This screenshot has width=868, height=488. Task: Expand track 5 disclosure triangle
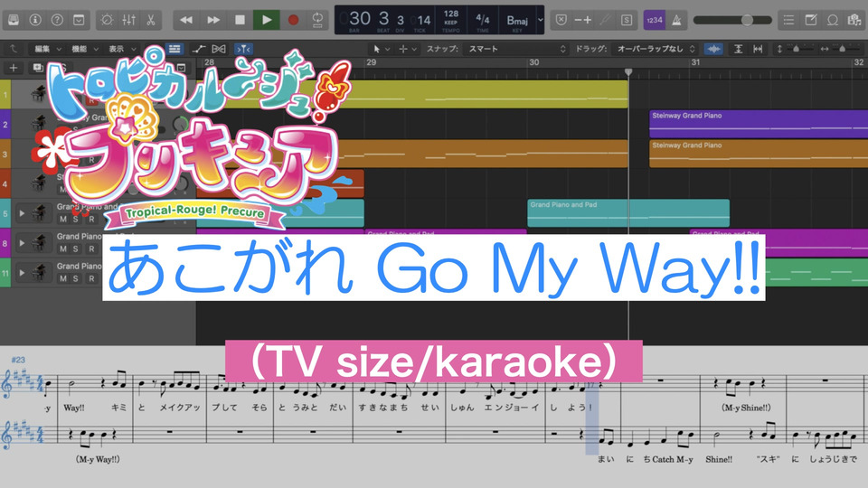22,213
